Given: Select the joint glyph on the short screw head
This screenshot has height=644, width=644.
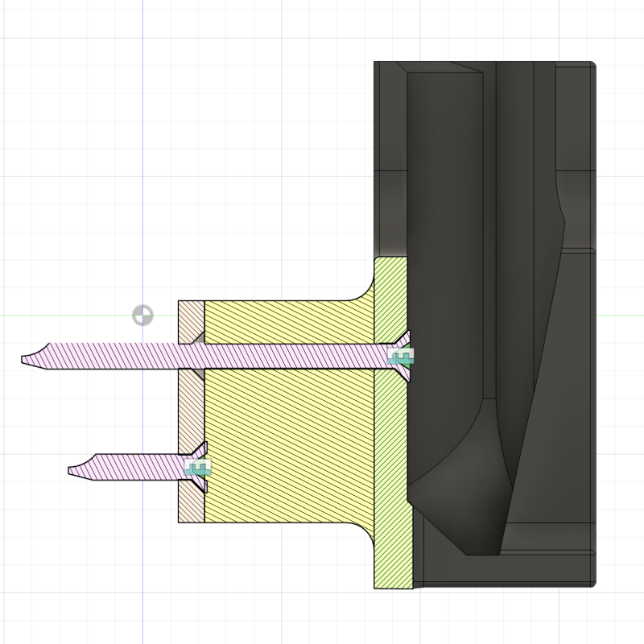Looking at the screenshot, I should 196,467.
